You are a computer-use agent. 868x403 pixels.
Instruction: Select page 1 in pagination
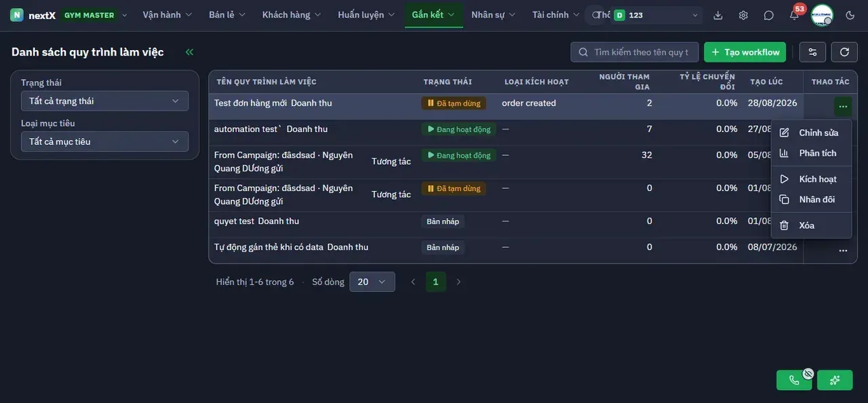pyautogui.click(x=435, y=282)
